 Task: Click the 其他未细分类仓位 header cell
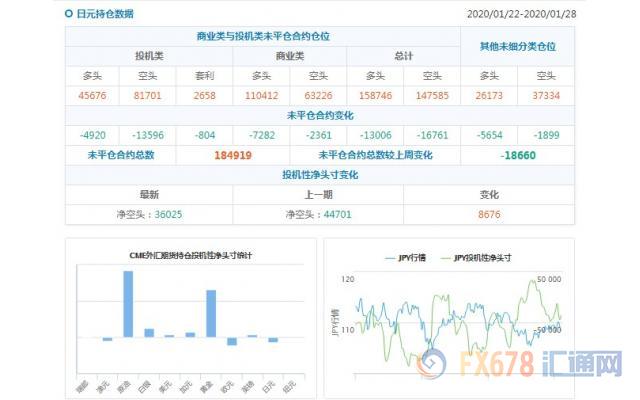click(x=518, y=46)
